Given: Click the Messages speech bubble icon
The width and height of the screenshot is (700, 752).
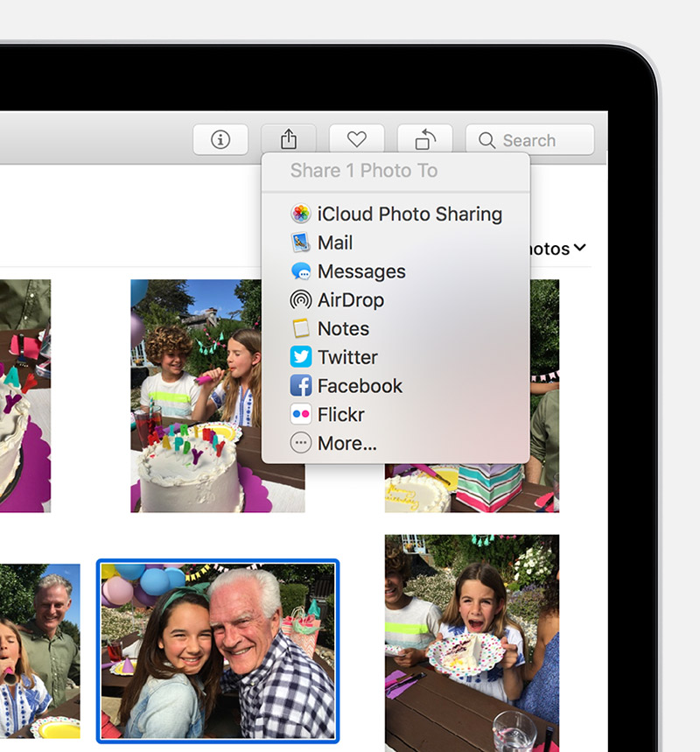Looking at the screenshot, I should [x=301, y=271].
